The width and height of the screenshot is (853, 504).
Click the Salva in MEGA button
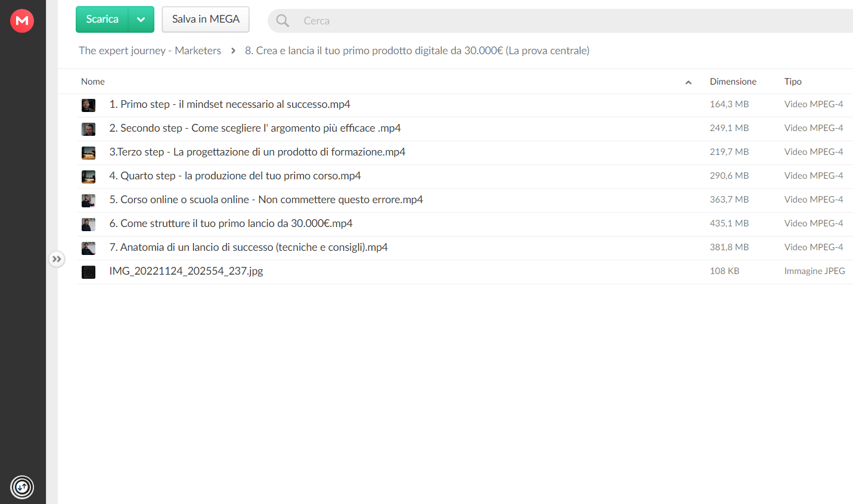[206, 20]
